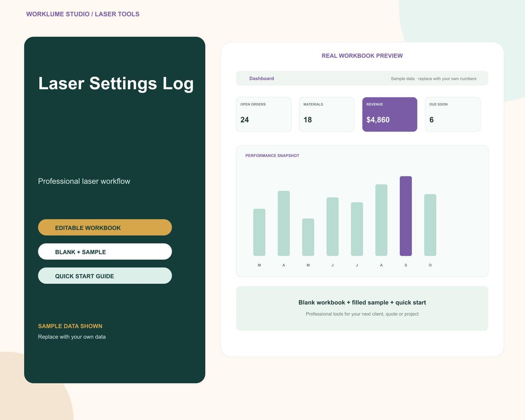Click the Dashboard tab label

point(262,78)
